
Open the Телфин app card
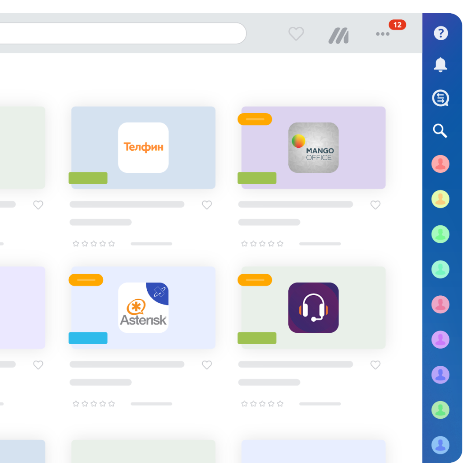click(x=143, y=148)
